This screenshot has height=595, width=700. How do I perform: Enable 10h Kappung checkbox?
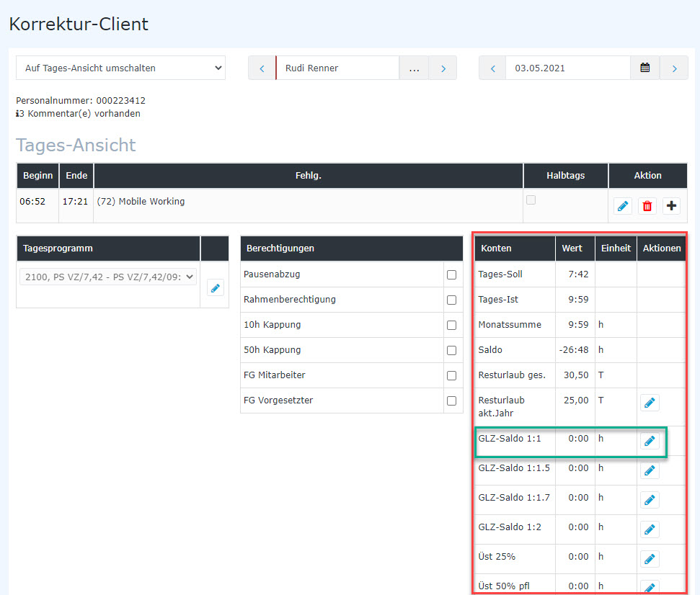(452, 325)
